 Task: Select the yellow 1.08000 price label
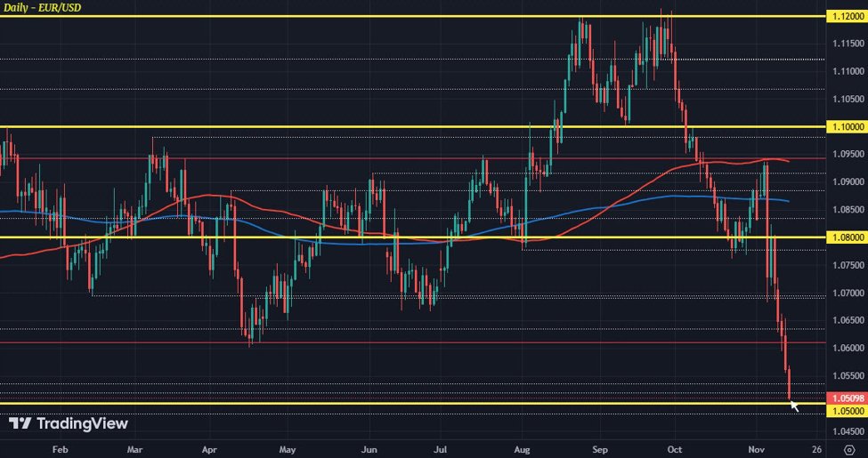[x=847, y=237]
